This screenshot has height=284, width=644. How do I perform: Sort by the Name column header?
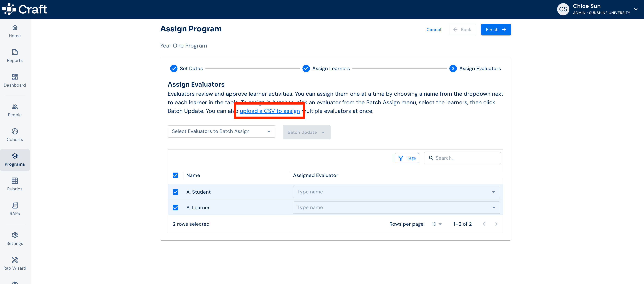193,175
